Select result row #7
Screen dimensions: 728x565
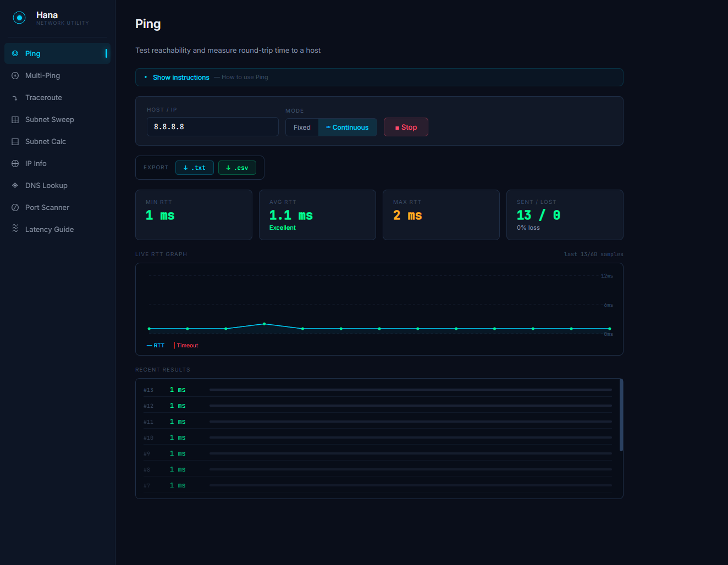378,485
